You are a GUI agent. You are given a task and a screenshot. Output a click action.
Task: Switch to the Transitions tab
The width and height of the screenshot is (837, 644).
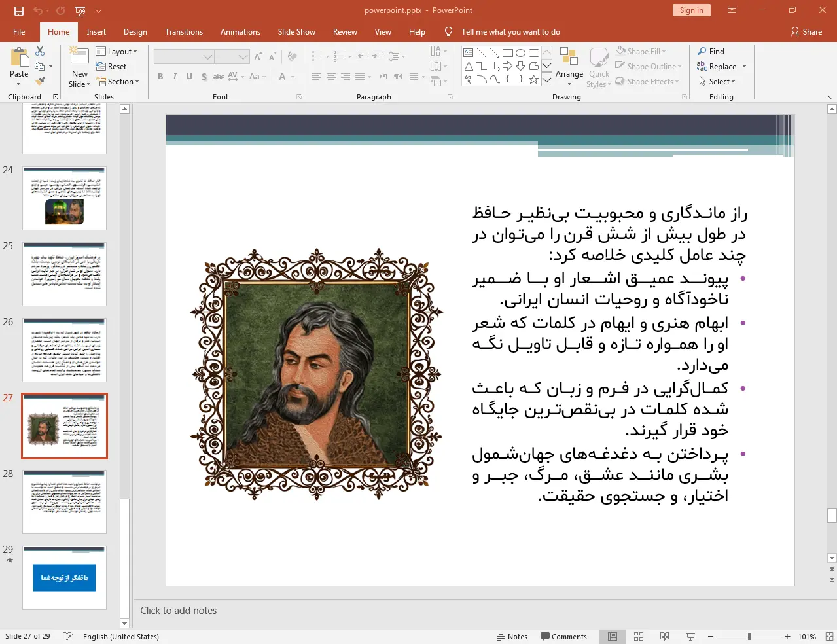pyautogui.click(x=184, y=31)
